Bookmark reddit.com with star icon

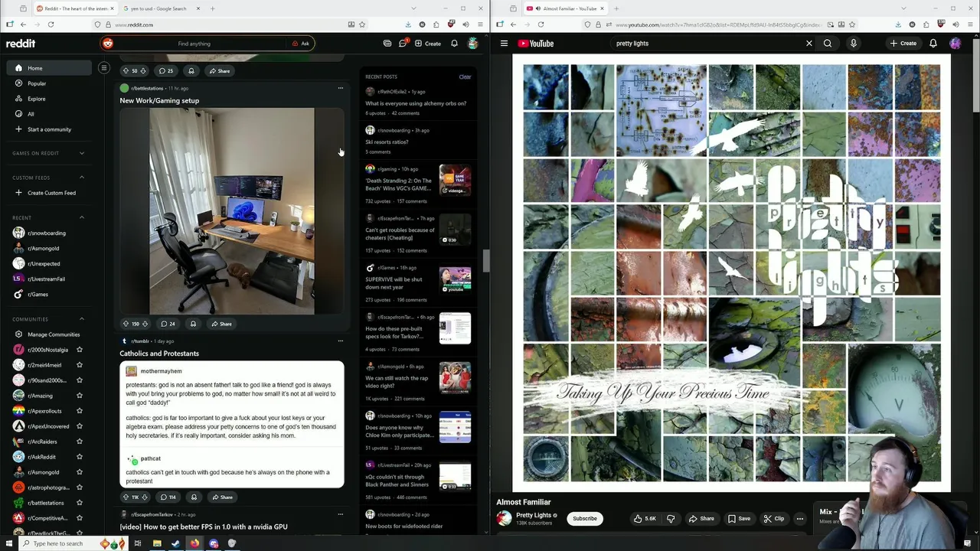pos(362,24)
